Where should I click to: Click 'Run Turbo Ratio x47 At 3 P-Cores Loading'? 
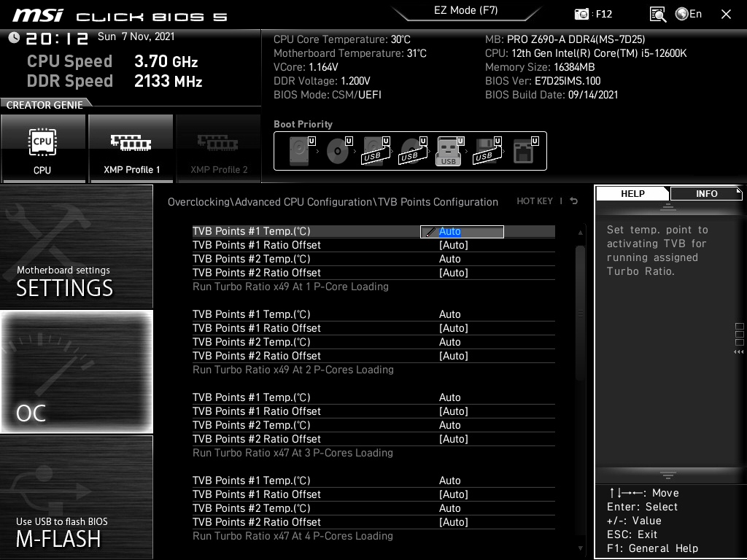293,453
